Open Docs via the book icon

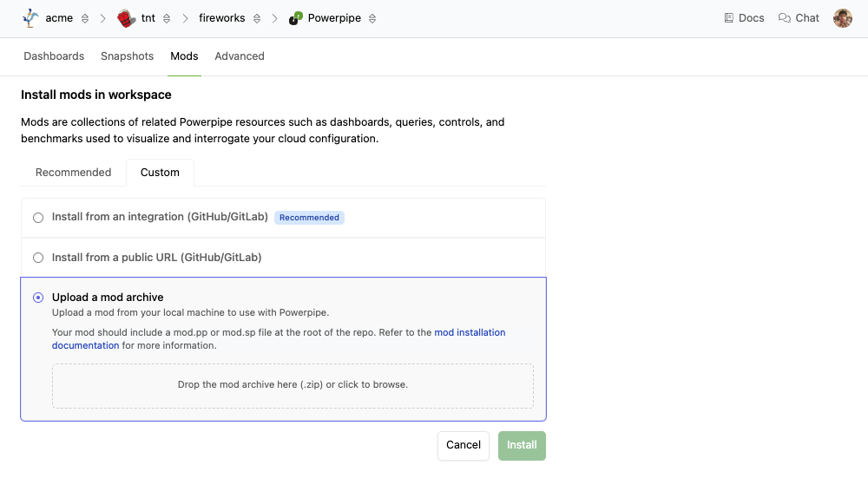coord(729,18)
